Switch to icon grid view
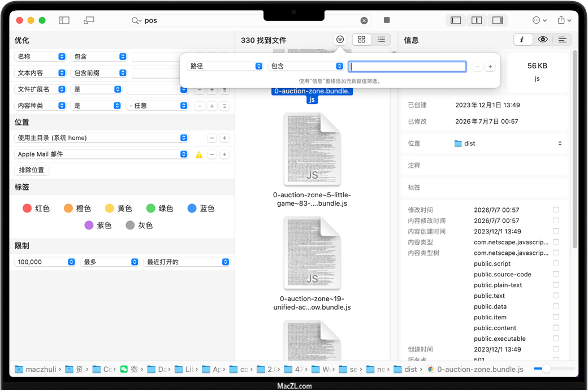 click(x=361, y=40)
